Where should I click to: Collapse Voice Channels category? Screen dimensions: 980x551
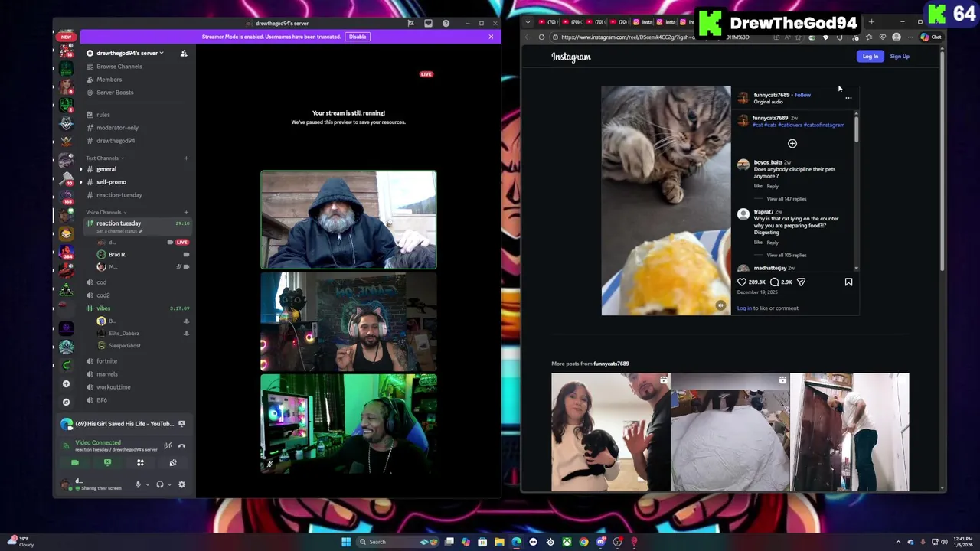106,212
